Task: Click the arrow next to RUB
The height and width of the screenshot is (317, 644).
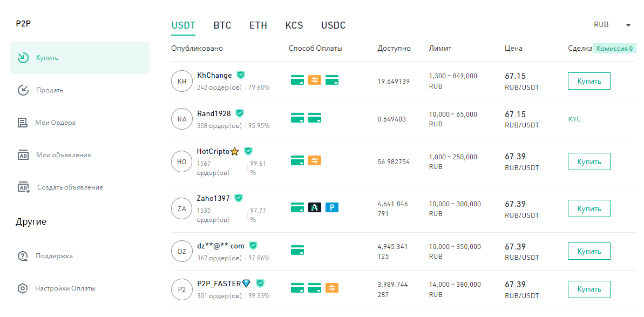Action: click(628, 25)
